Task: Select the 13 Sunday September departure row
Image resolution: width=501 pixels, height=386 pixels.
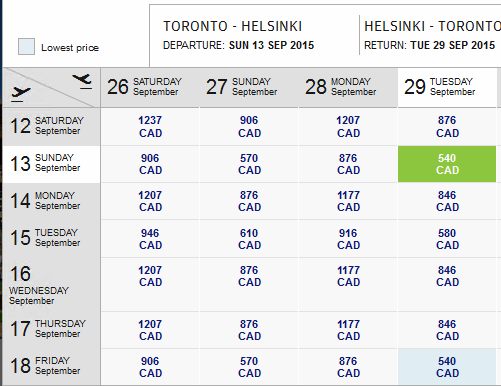Action: [x=52, y=164]
